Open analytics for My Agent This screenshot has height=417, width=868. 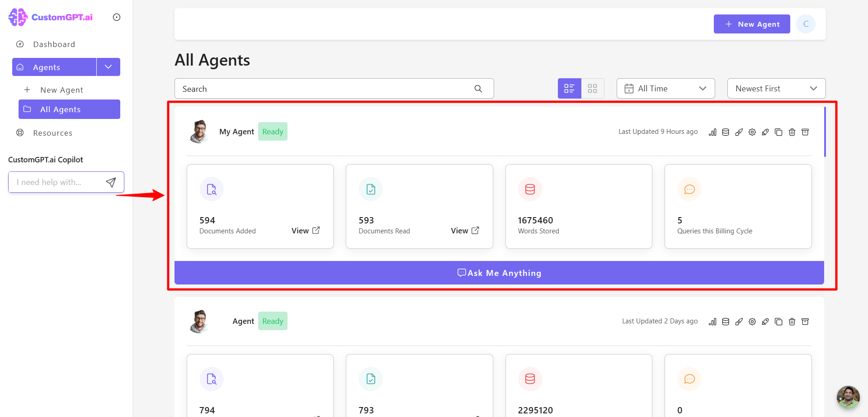(712, 132)
